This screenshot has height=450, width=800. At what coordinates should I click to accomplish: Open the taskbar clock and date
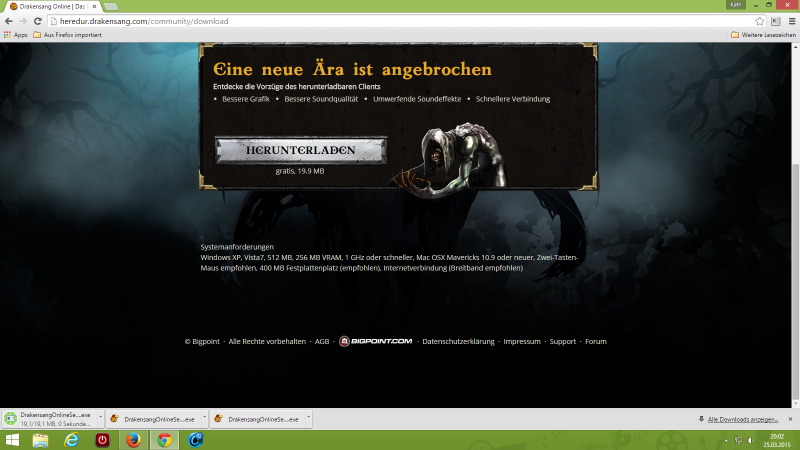777,440
